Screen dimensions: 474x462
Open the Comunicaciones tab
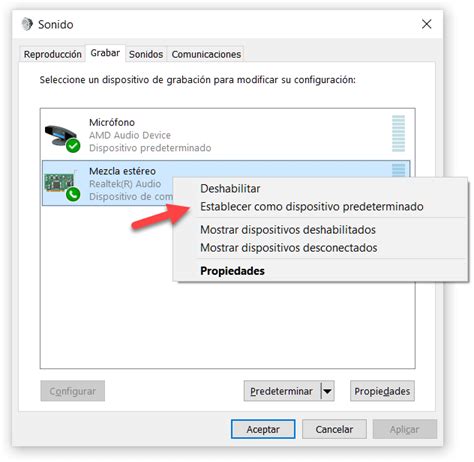(x=206, y=54)
